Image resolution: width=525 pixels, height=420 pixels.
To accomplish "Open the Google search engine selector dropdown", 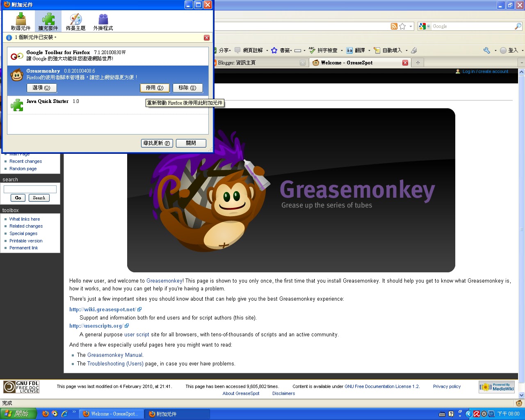I will pyautogui.click(x=424, y=26).
